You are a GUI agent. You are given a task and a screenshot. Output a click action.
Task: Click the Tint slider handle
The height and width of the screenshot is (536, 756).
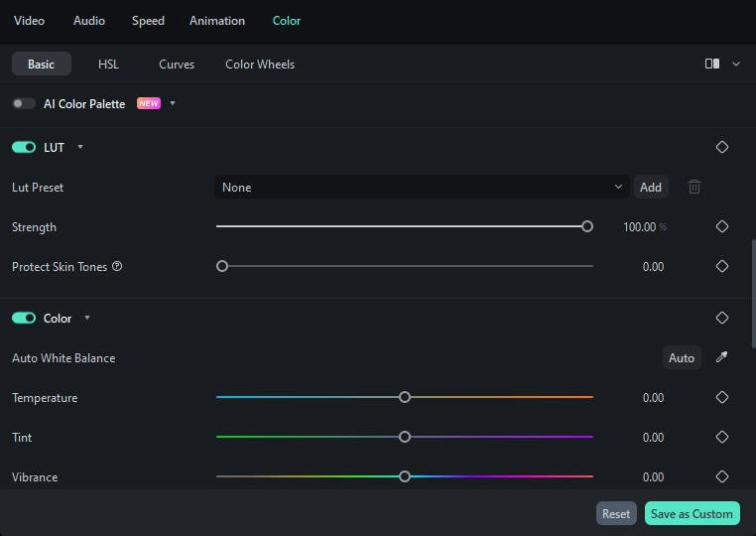tap(405, 437)
